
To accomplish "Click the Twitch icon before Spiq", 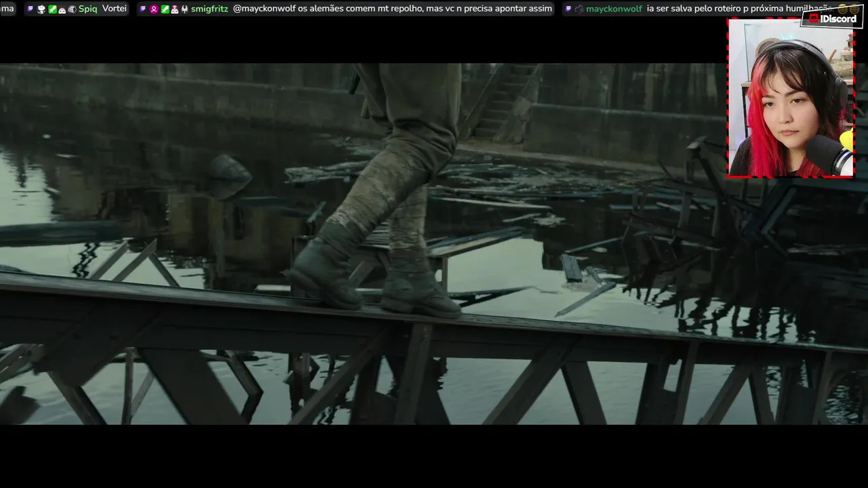I will 31,9.
